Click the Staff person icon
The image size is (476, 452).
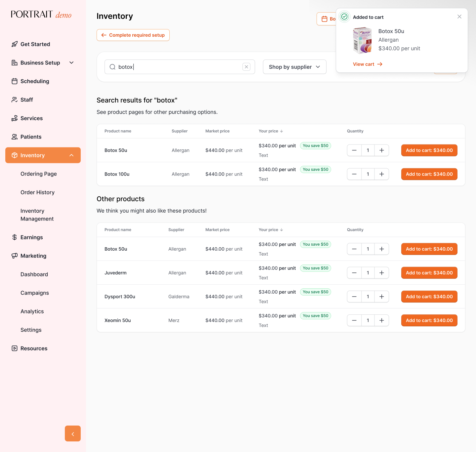(15, 100)
